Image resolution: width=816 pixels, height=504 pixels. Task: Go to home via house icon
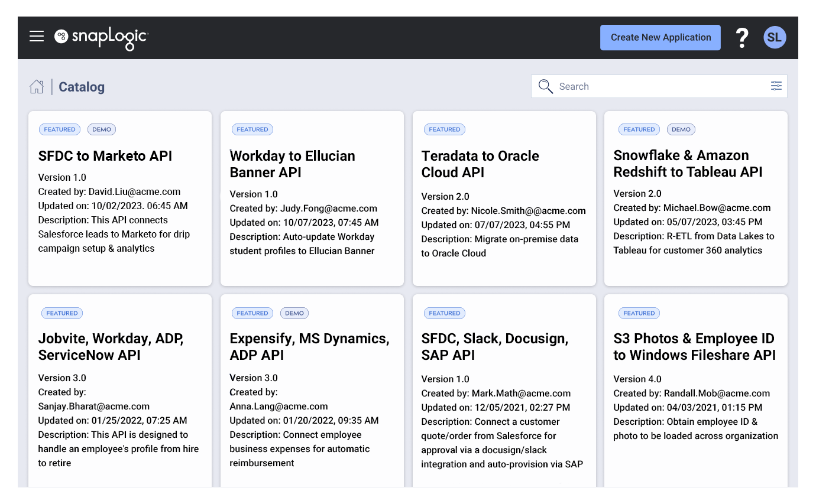(37, 87)
